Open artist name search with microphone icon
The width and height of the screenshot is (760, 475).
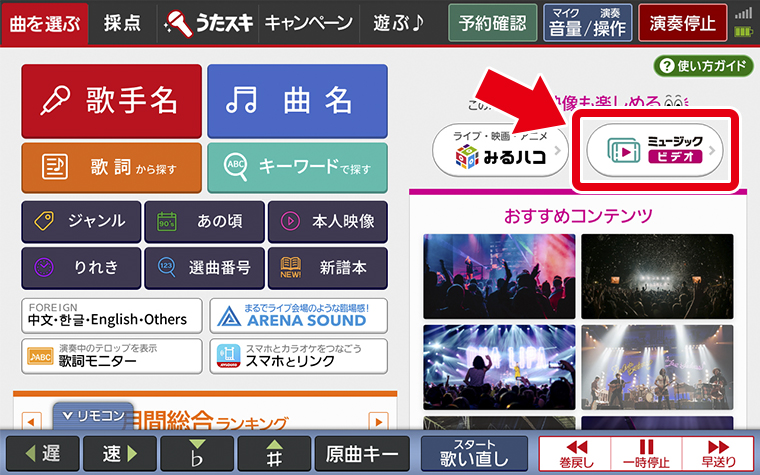click(x=111, y=101)
